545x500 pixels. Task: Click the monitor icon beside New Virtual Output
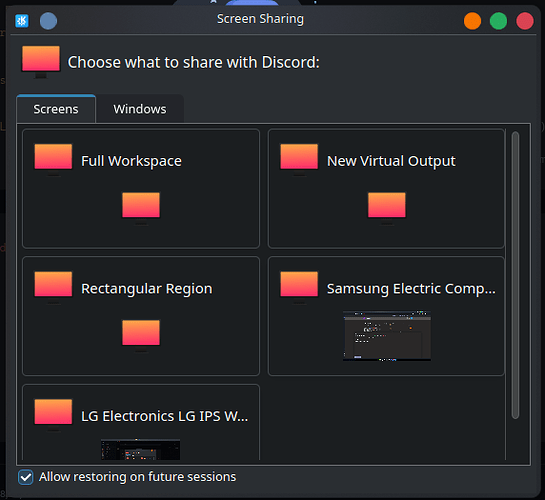(x=299, y=160)
